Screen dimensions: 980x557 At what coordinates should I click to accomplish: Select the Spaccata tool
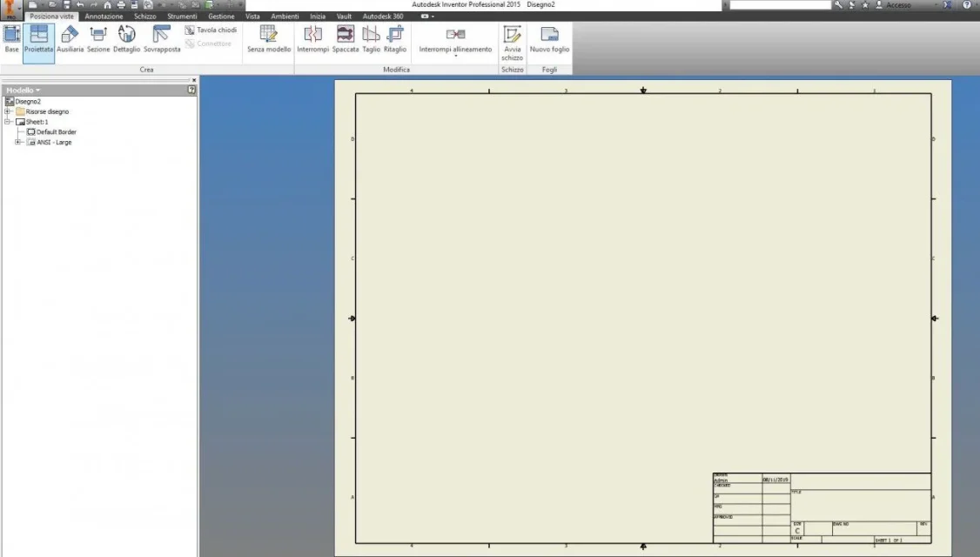(345, 39)
